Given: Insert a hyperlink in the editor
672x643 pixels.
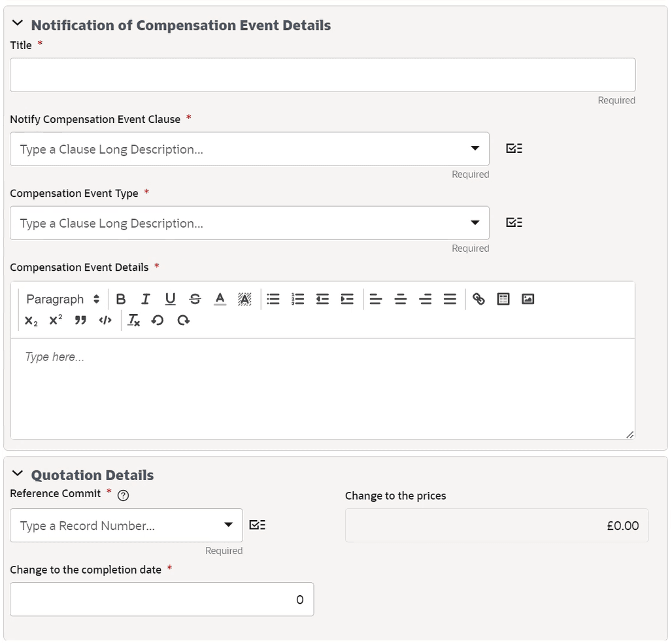Looking at the screenshot, I should (x=478, y=299).
